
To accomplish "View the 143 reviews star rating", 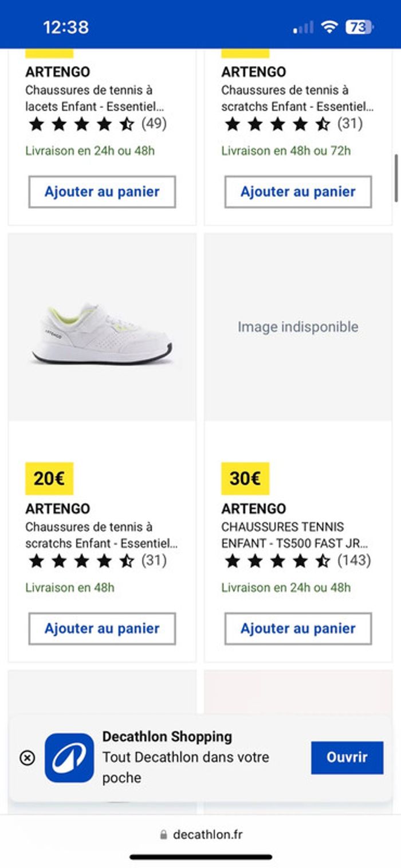I will [278, 561].
